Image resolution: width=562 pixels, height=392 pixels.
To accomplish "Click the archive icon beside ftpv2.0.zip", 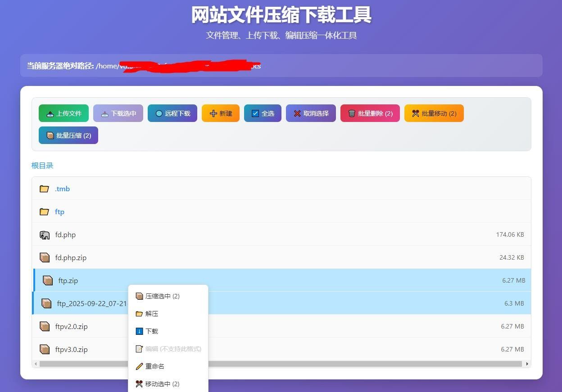I will click(44, 327).
